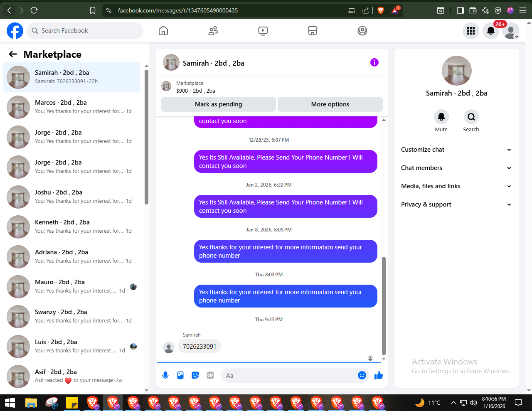Click the 7026233091 message bubble
This screenshot has width=532, height=411.
click(x=199, y=347)
